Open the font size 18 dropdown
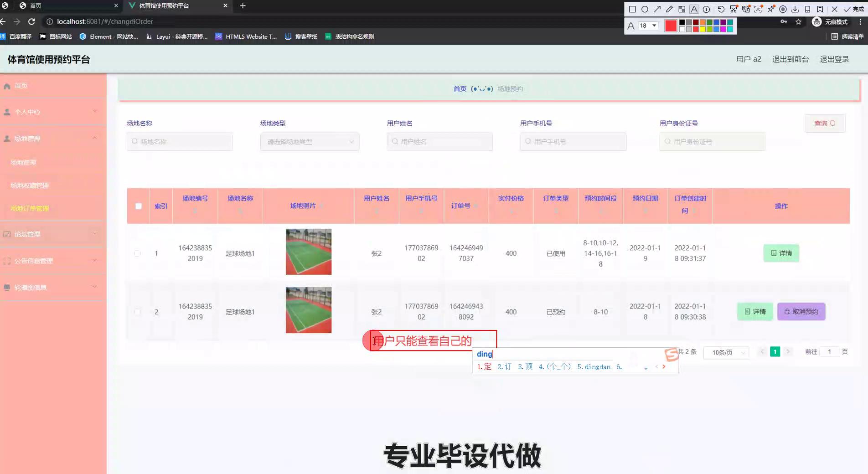 coord(648,26)
